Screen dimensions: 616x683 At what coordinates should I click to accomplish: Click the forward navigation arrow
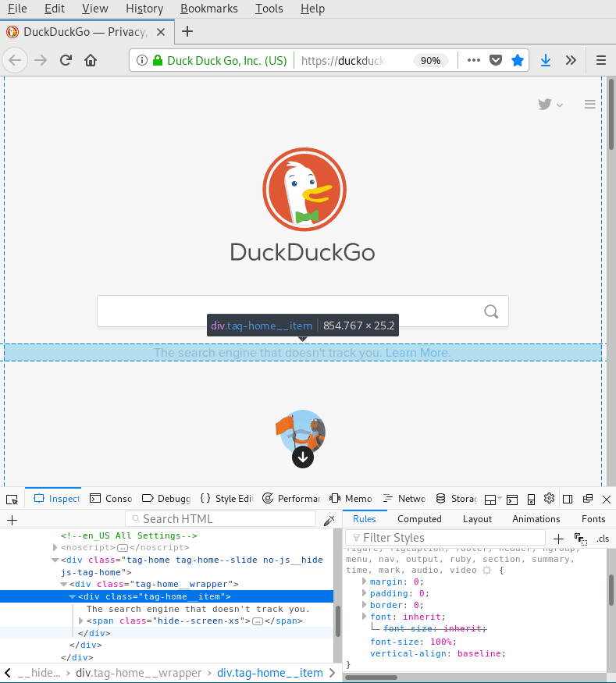point(41,60)
